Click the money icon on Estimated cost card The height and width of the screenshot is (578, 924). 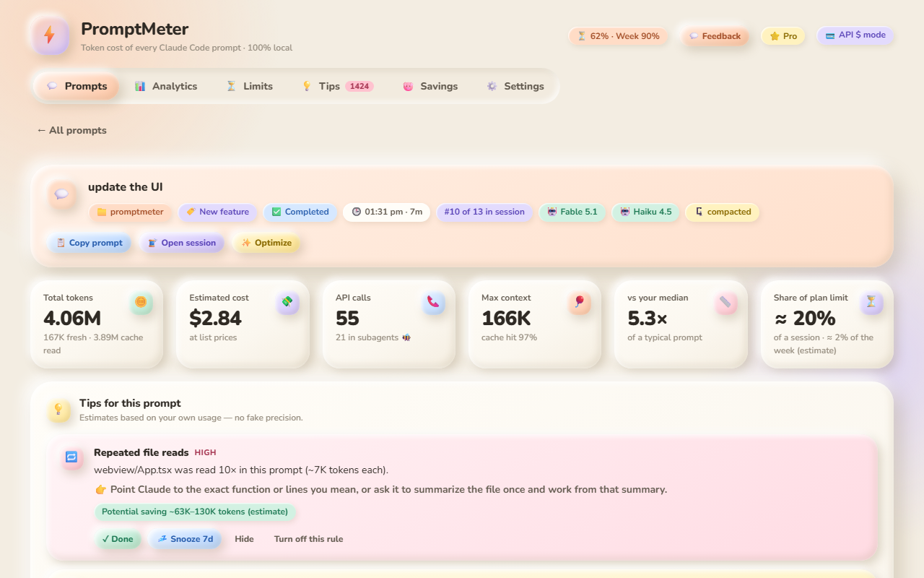pos(287,303)
